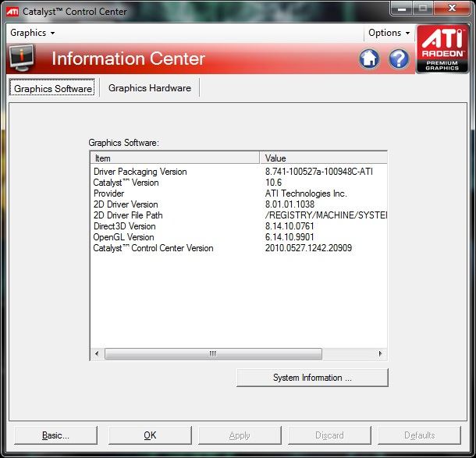Image resolution: width=476 pixels, height=458 pixels.
Task: Click the Basic... button
Action: 55,435
